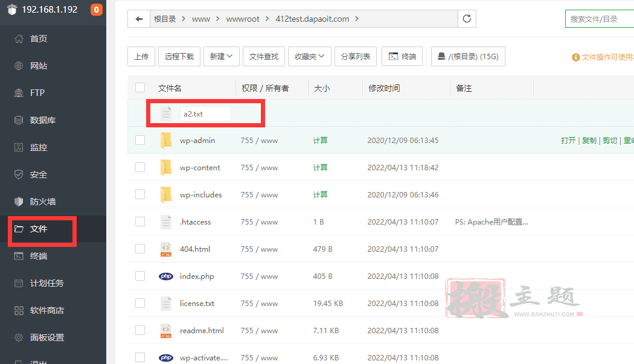The image size is (634, 364).
Task: Click the back arrow in path bar
Action: click(139, 19)
